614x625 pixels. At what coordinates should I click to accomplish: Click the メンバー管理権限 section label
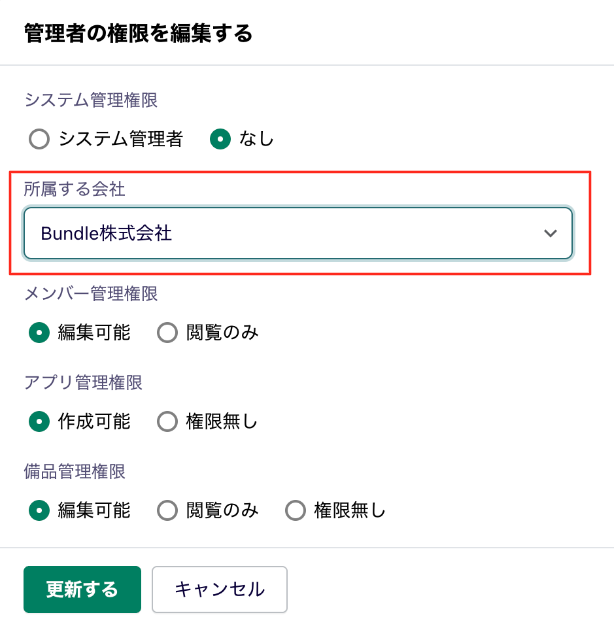tap(91, 294)
